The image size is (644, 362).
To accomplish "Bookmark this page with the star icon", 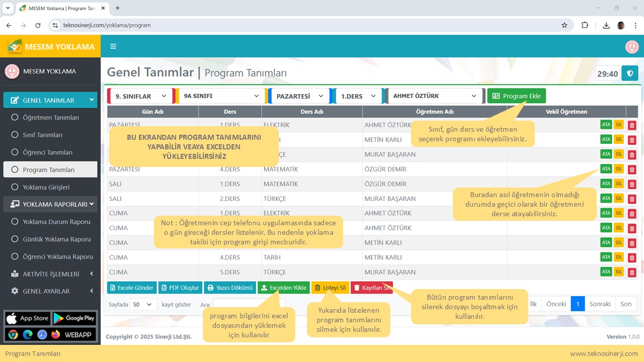I will (x=565, y=25).
